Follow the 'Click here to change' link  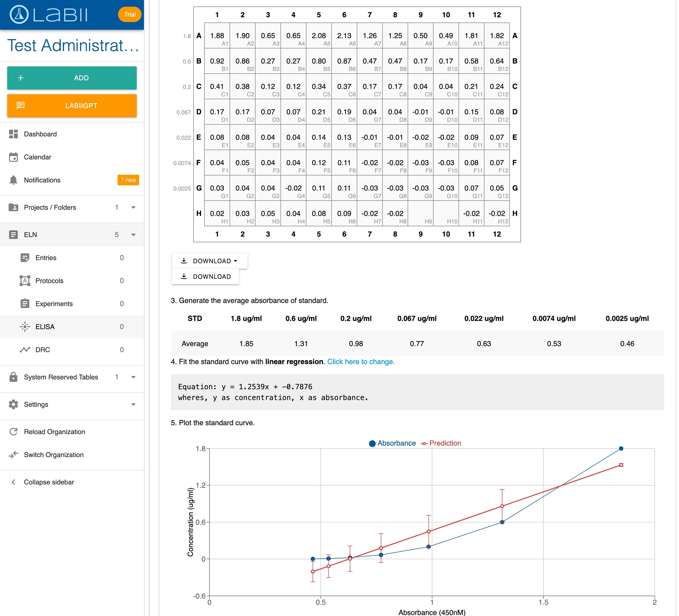[361, 362]
